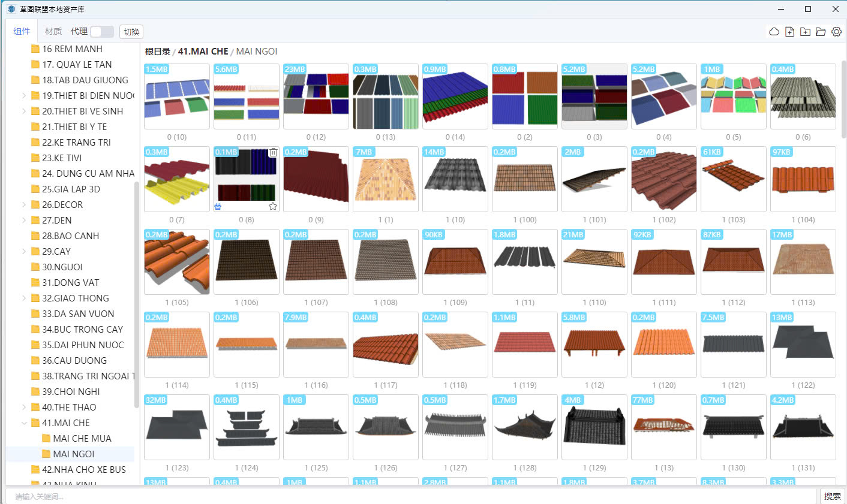Expand the 20.THIET BI VE SINH folder
Screen dimensions: 847x504
[24, 111]
